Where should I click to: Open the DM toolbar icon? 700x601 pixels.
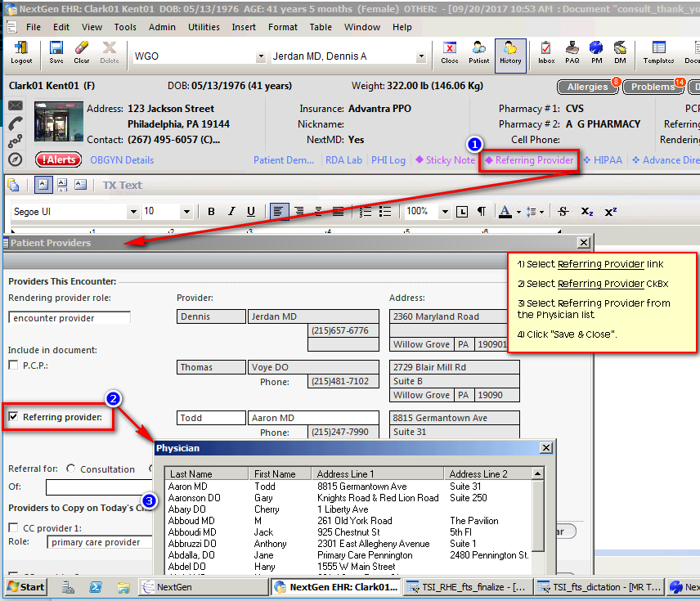click(x=620, y=52)
